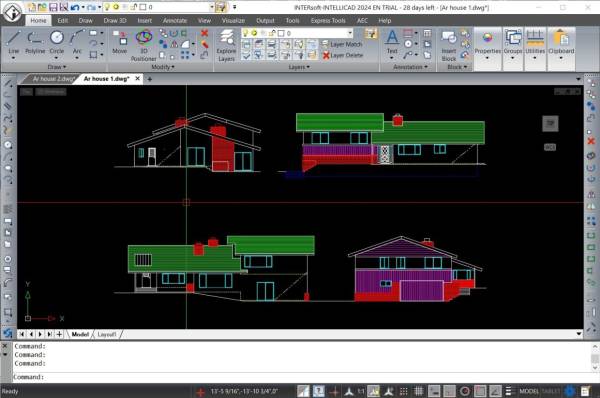The height and width of the screenshot is (398, 600).
Task: Click the Layer Delete button
Action: pyautogui.click(x=342, y=55)
